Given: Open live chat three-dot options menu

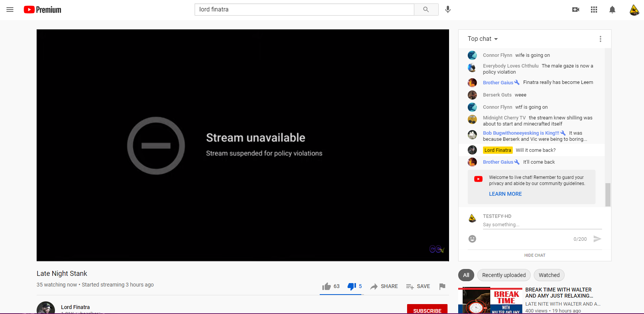Looking at the screenshot, I should (601, 39).
